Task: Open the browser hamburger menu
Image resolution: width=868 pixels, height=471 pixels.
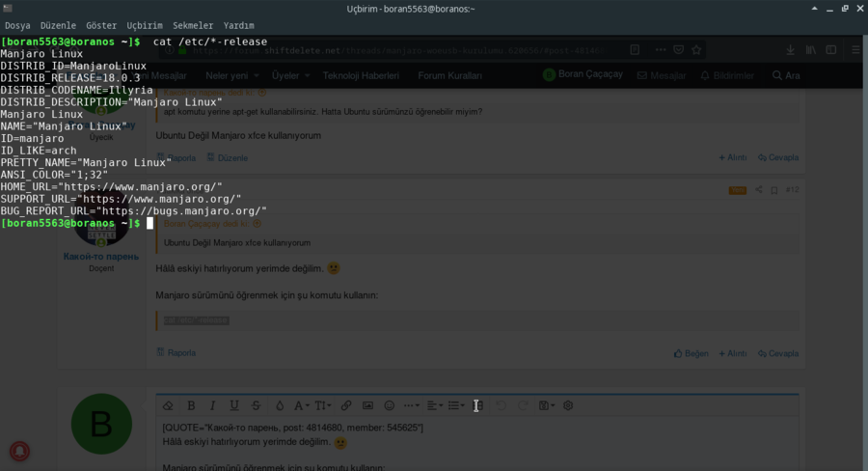Action: 855,50
